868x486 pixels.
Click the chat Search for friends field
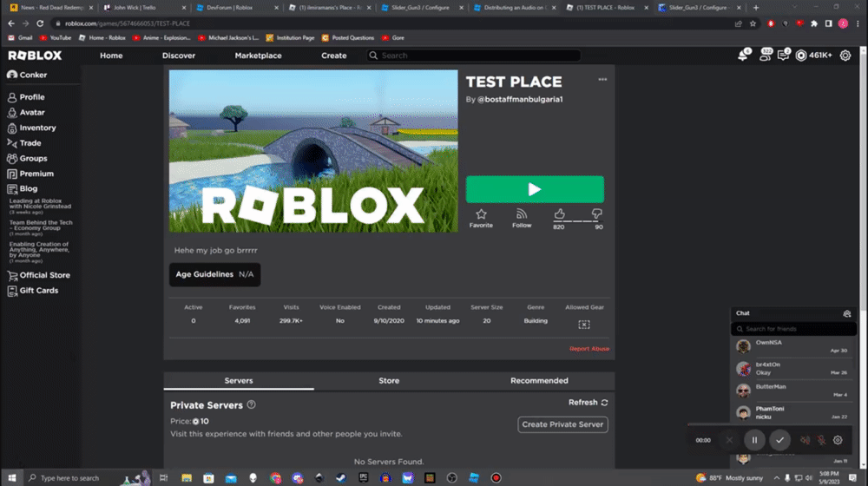click(x=794, y=329)
